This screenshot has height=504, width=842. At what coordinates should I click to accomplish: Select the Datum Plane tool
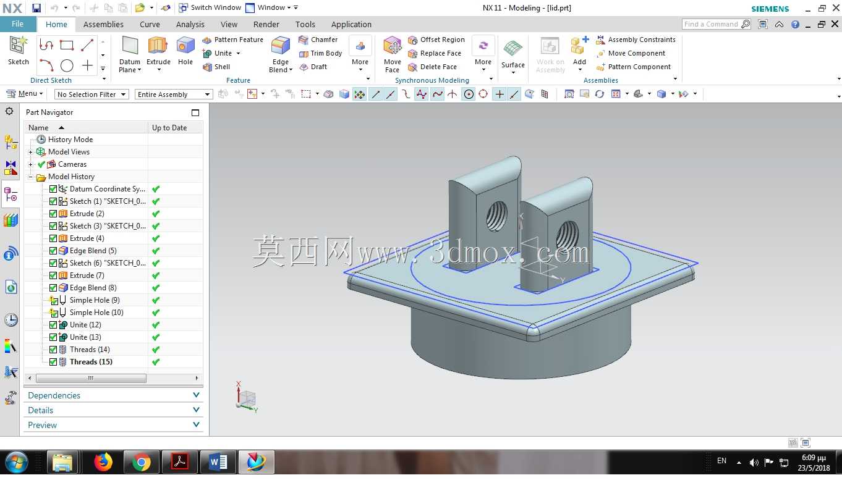tap(130, 54)
